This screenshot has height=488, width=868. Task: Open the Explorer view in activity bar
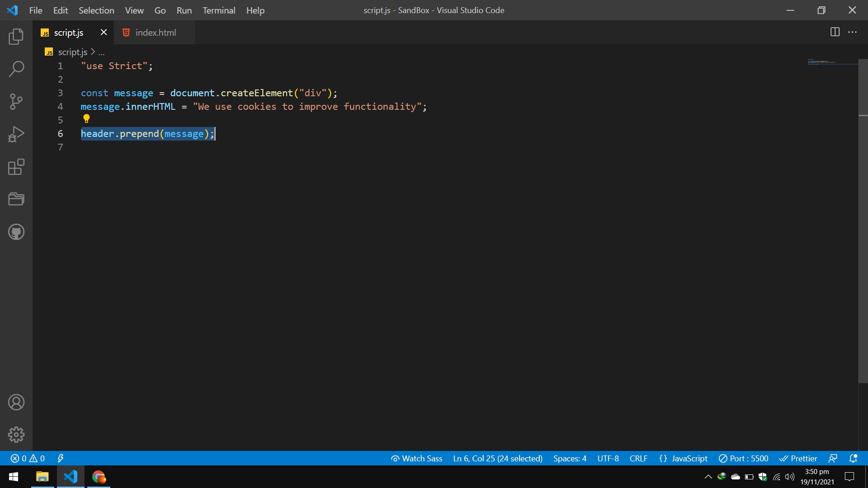(16, 37)
